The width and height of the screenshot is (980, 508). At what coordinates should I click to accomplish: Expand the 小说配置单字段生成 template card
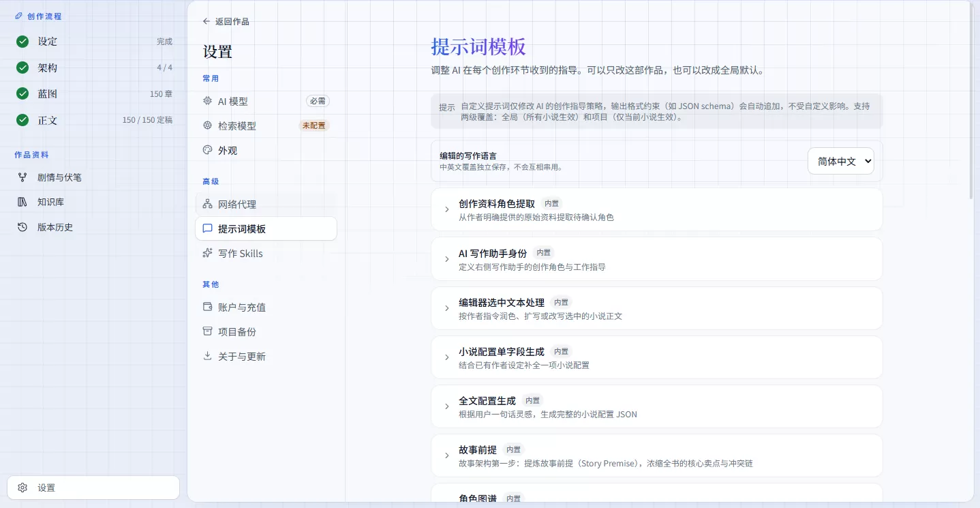[657, 357]
